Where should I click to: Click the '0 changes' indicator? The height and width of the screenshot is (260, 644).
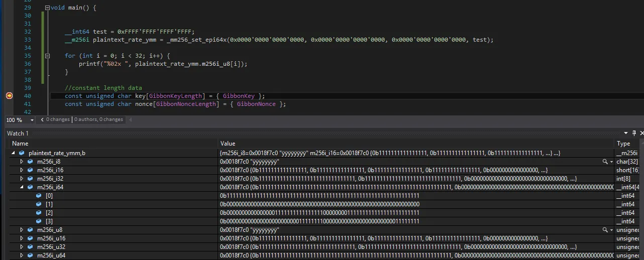point(58,119)
